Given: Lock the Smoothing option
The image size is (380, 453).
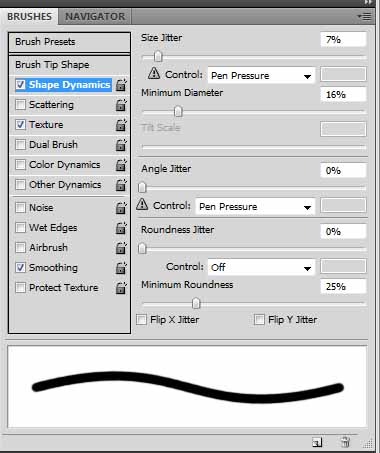Looking at the screenshot, I should tap(121, 268).
